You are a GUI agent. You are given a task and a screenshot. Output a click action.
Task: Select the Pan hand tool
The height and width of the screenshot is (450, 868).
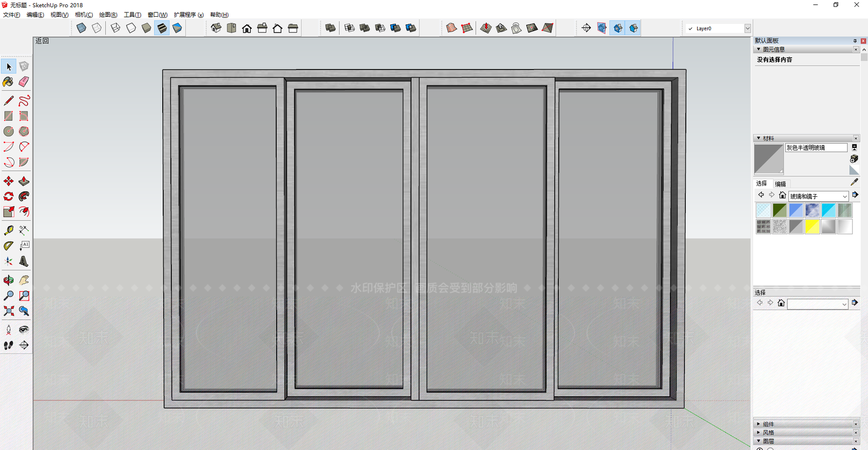[24, 280]
